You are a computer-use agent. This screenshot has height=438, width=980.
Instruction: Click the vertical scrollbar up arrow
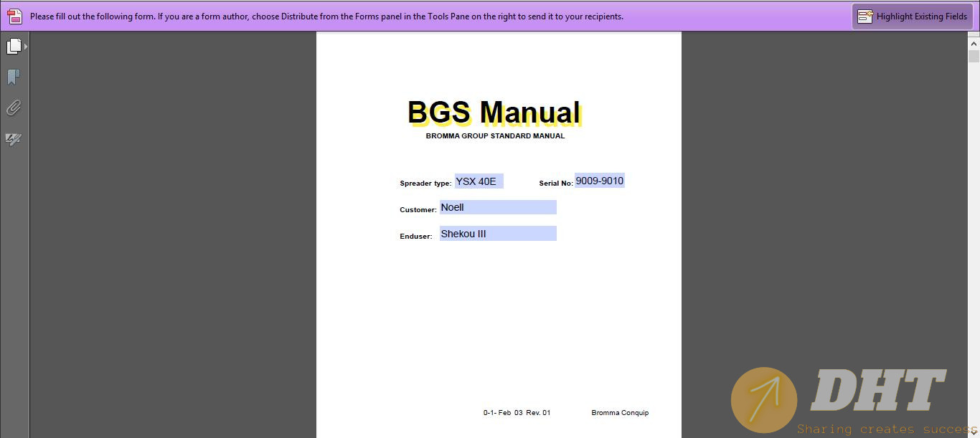tap(974, 43)
